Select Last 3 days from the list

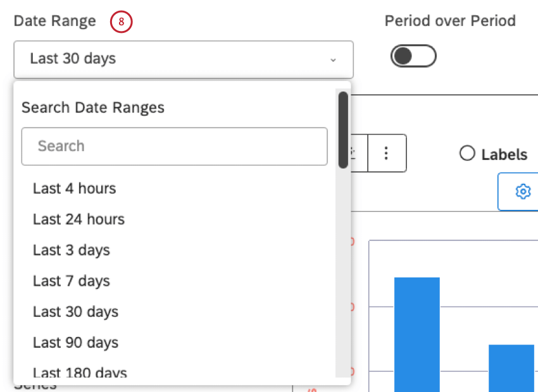pos(71,250)
